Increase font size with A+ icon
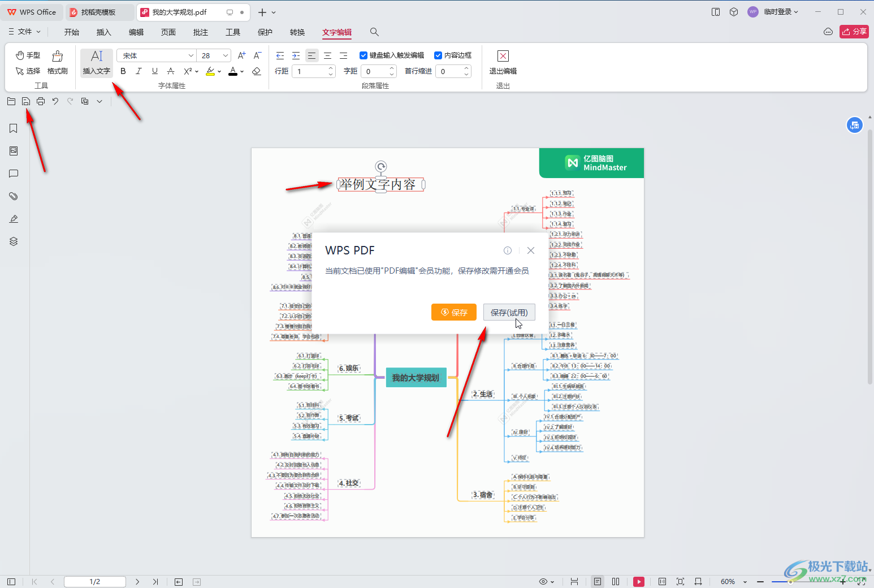The height and width of the screenshot is (588, 874). point(241,55)
